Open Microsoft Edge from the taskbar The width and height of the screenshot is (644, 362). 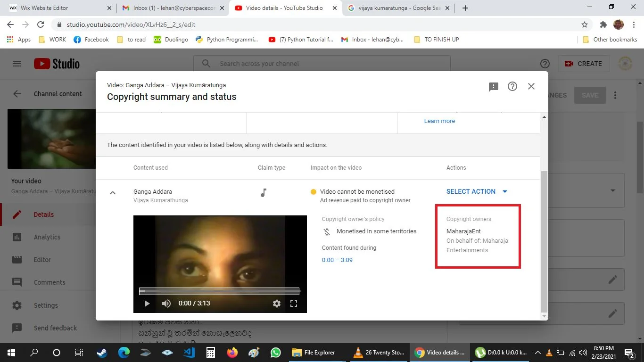click(124, 352)
